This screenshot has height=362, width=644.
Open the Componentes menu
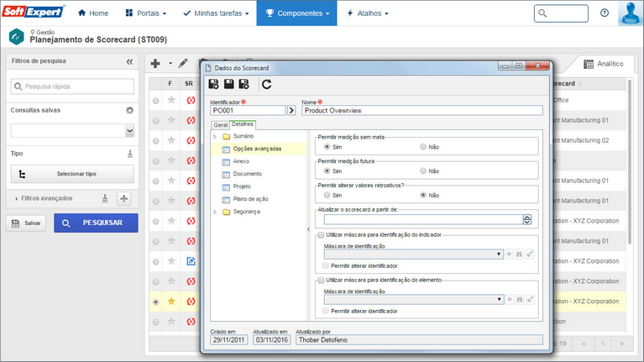(x=297, y=13)
